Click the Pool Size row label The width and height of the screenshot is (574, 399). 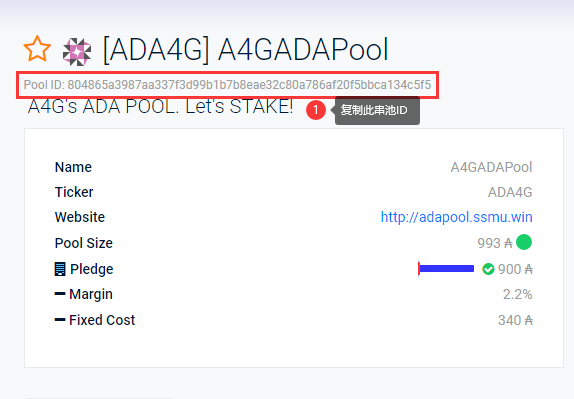point(84,243)
